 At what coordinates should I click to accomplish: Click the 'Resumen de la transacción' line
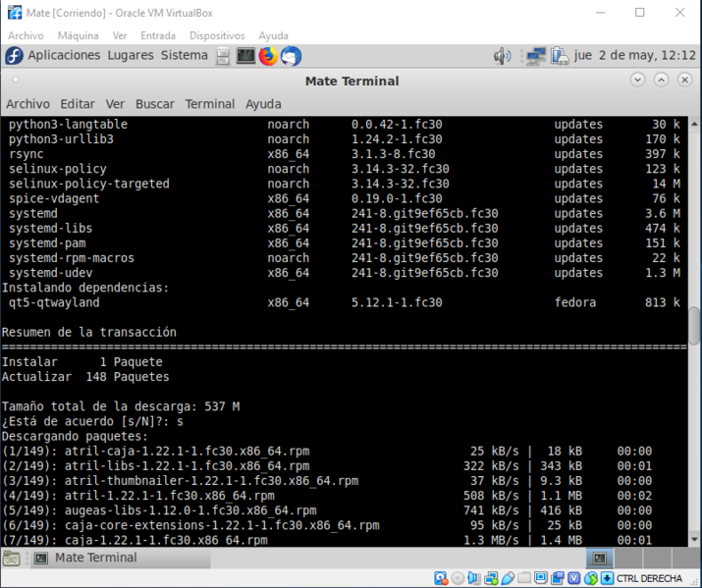coord(89,333)
